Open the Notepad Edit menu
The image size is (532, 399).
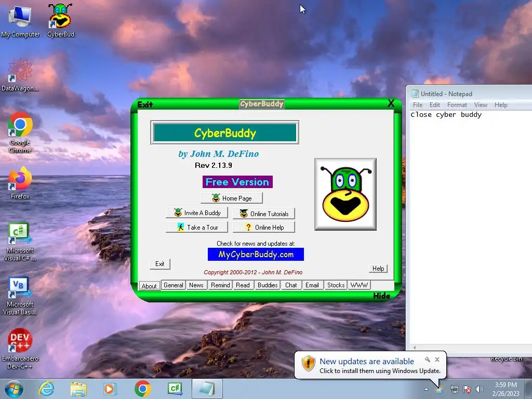(435, 105)
